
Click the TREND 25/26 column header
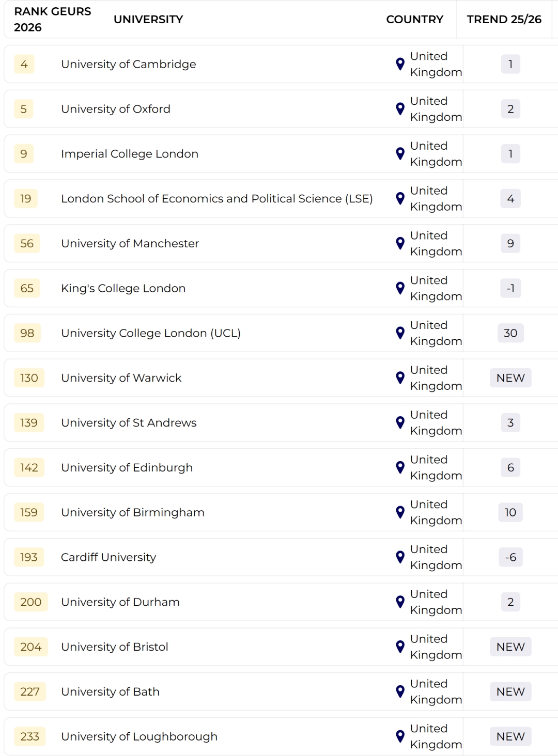coord(504,20)
